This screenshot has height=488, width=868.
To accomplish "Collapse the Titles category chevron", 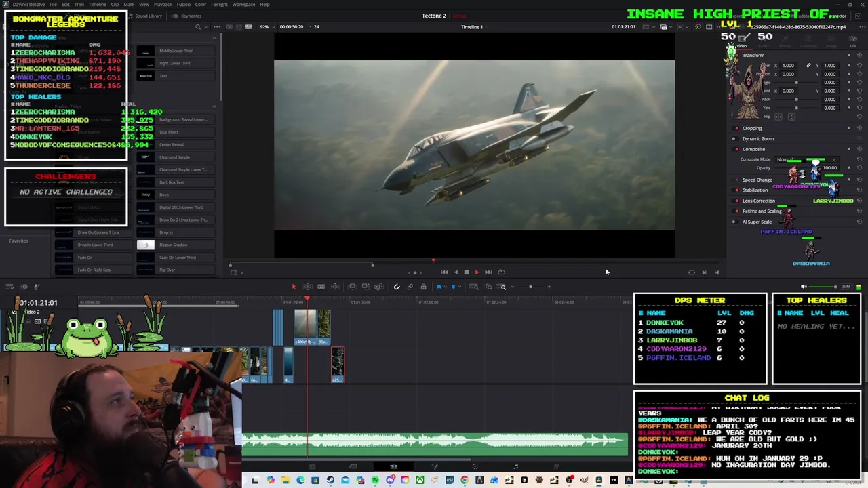I will point(214,38).
